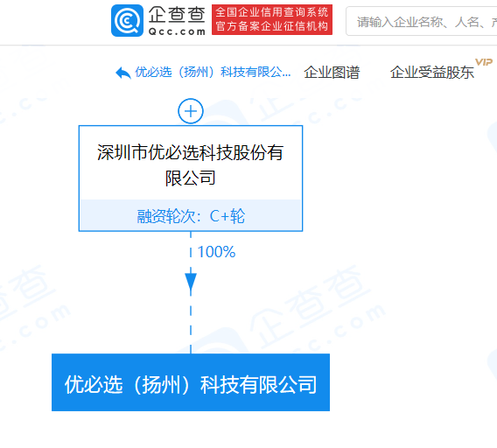The width and height of the screenshot is (497, 448).
Task: Switch to the 企业受益股东 tab
Action: coord(431,73)
